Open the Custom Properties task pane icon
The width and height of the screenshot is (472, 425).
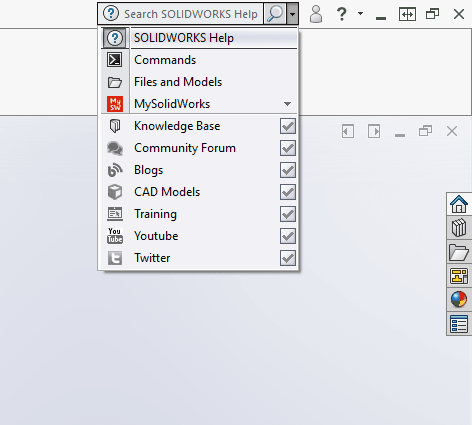[459, 323]
